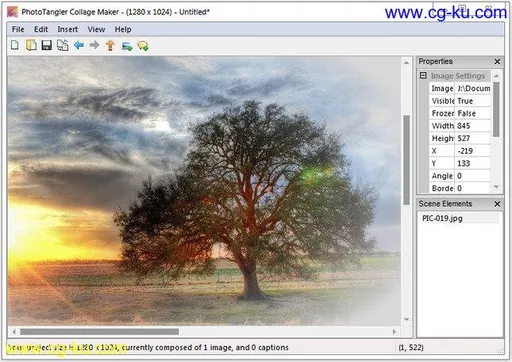Click the canvas horizontal scroll left arrow

point(14,332)
